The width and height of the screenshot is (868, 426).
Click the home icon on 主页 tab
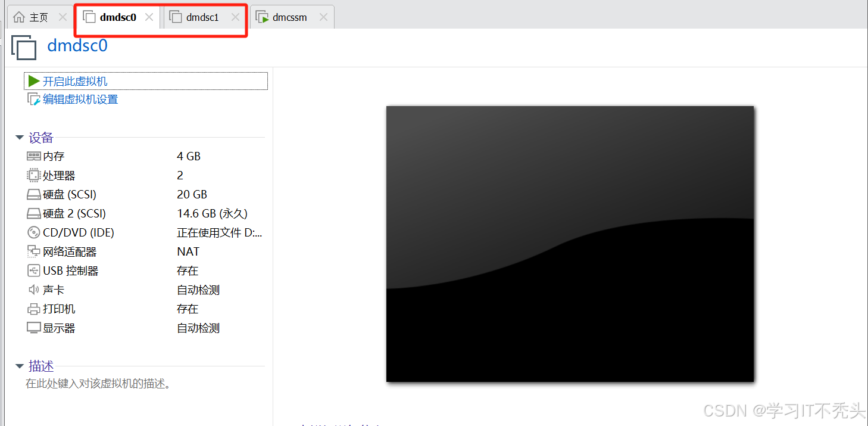coord(19,17)
